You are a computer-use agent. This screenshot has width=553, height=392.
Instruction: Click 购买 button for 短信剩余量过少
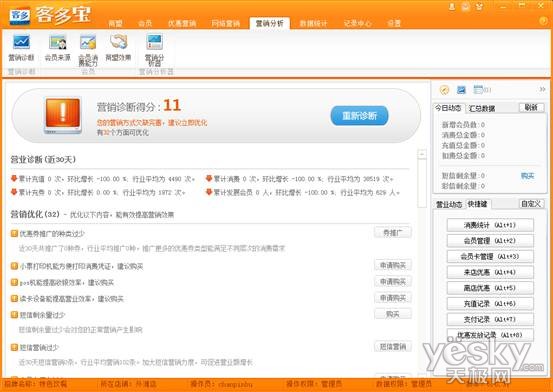(393, 314)
